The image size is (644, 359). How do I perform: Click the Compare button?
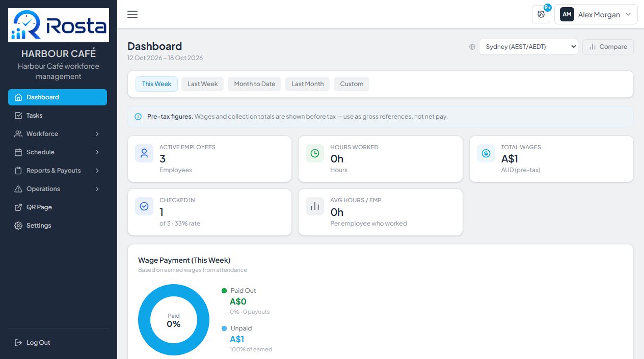608,47
